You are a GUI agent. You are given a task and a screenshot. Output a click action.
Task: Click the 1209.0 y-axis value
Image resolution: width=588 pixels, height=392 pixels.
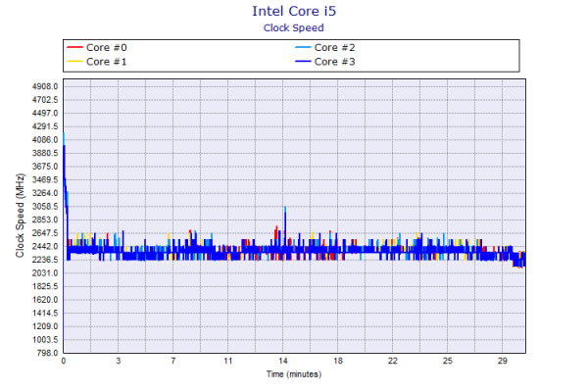pyautogui.click(x=45, y=326)
